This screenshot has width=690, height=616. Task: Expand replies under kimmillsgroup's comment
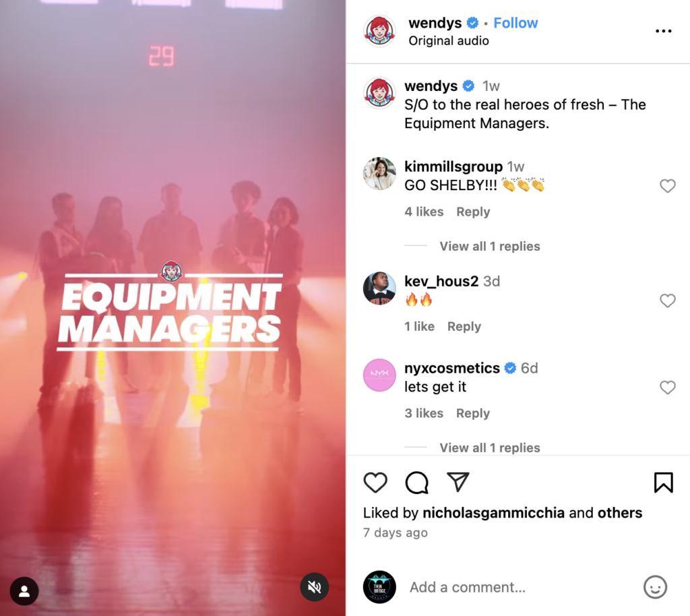[x=490, y=246]
